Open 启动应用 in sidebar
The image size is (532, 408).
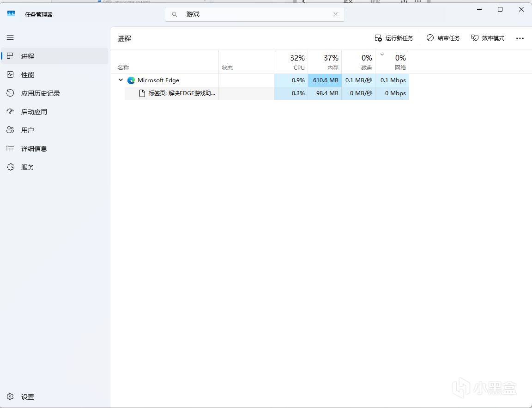pyautogui.click(x=54, y=112)
